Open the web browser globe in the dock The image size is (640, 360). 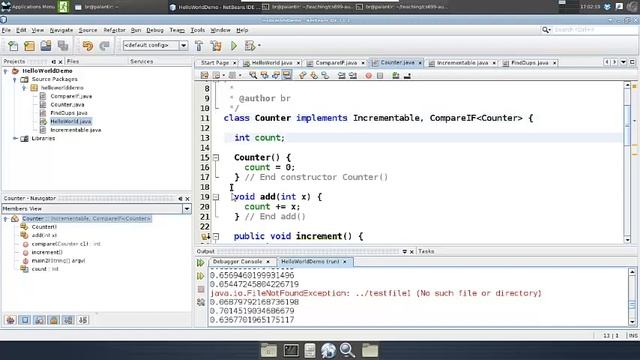[328, 350]
